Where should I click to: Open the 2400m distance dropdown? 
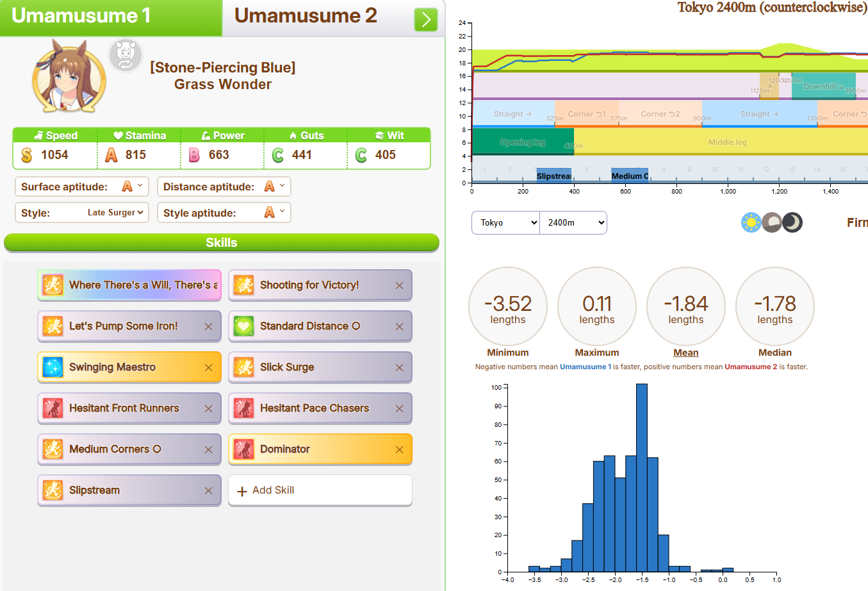pyautogui.click(x=573, y=223)
